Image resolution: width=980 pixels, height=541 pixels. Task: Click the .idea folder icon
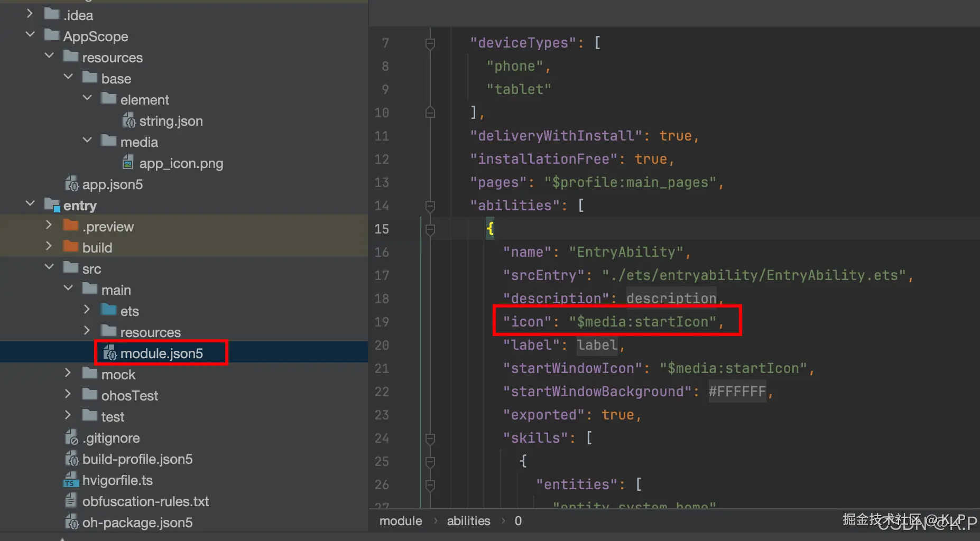[52, 14]
